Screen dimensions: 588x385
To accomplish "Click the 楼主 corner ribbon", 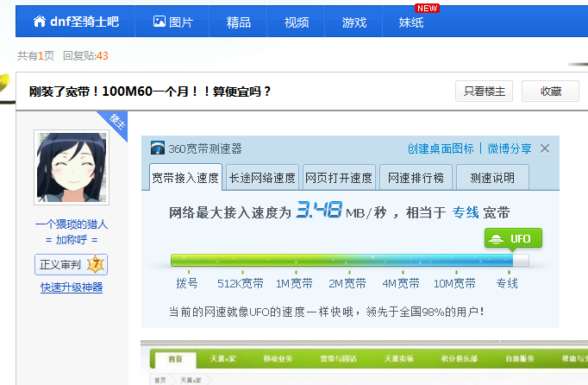I will [116, 122].
